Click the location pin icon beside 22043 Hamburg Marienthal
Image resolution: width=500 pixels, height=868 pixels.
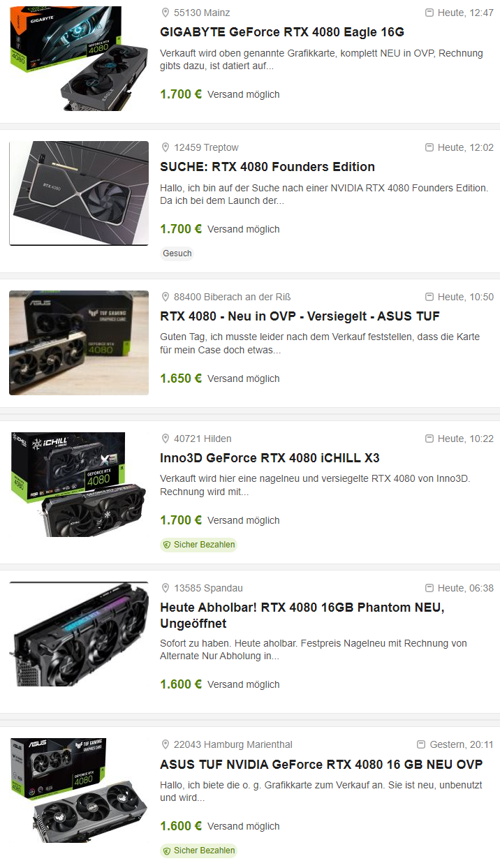(166, 744)
